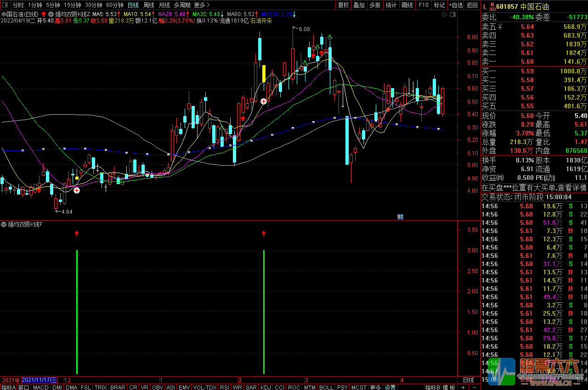Select the OBV indicator

[x=158, y=387]
